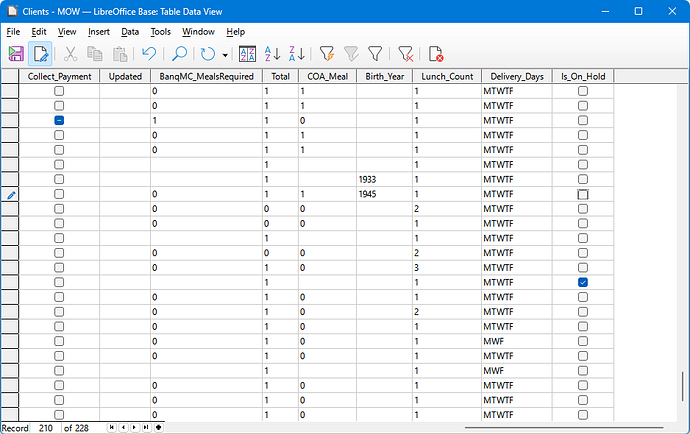Reset filter and sort icon with red X
The width and height of the screenshot is (690, 434).
405,54
